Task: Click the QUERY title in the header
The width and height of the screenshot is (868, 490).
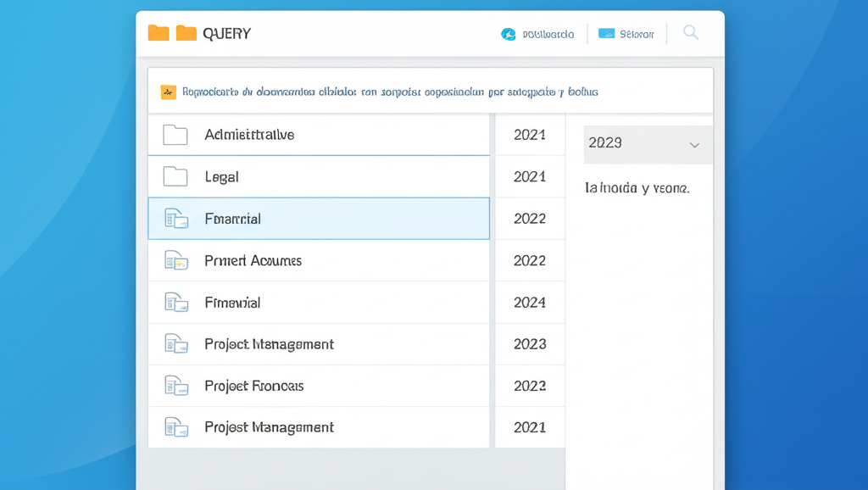Action: click(227, 34)
